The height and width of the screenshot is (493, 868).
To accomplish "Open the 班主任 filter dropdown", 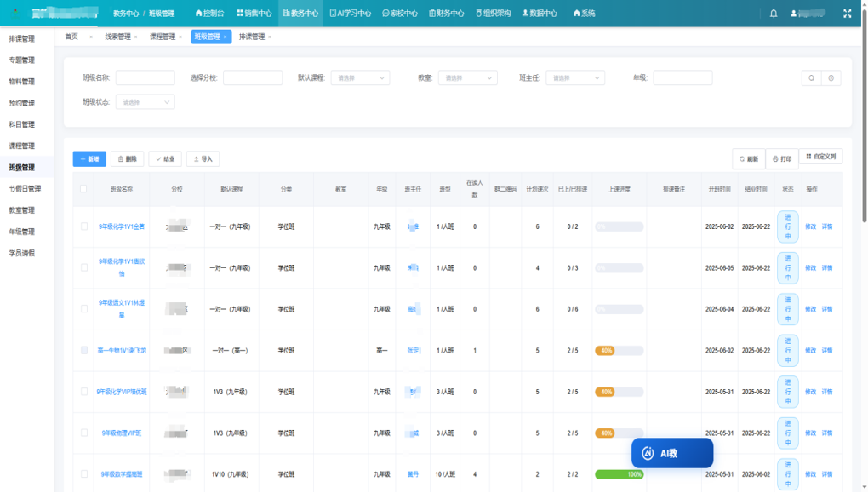I will (x=575, y=78).
